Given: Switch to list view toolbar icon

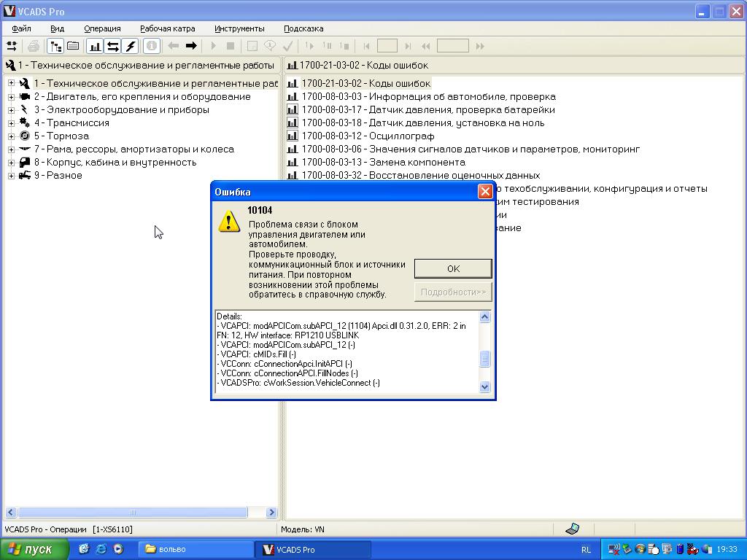Looking at the screenshot, I should pos(73,46).
